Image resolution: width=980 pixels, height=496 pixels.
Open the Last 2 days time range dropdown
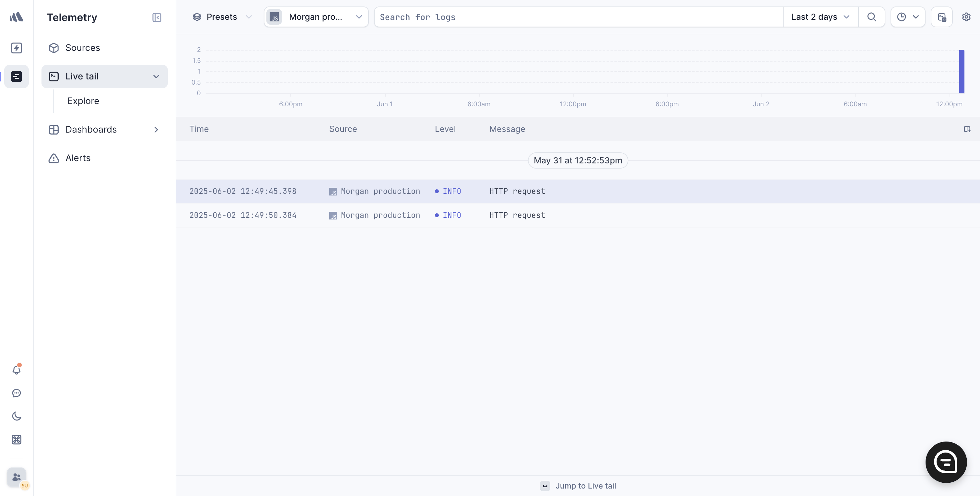tap(820, 17)
